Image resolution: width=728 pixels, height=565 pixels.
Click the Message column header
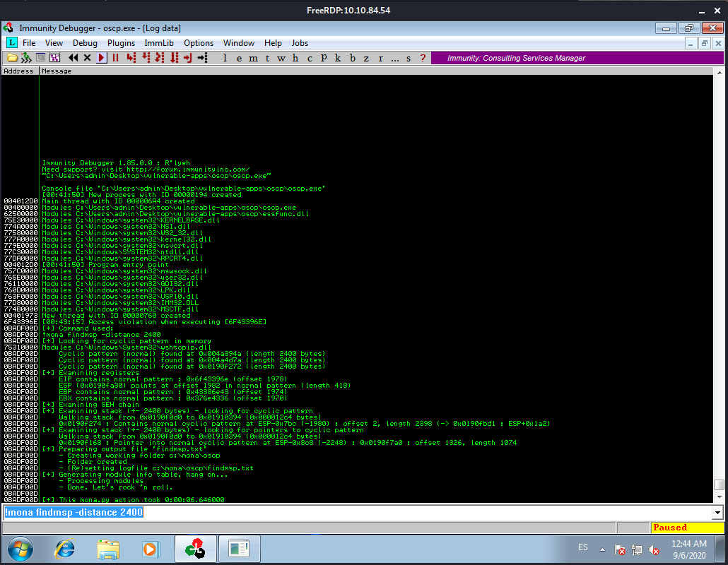point(376,71)
